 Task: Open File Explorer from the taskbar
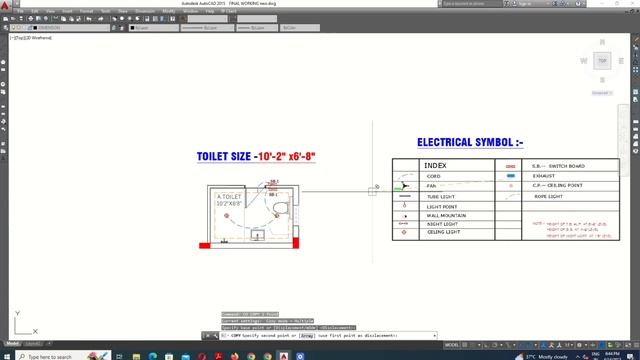tap(136, 356)
